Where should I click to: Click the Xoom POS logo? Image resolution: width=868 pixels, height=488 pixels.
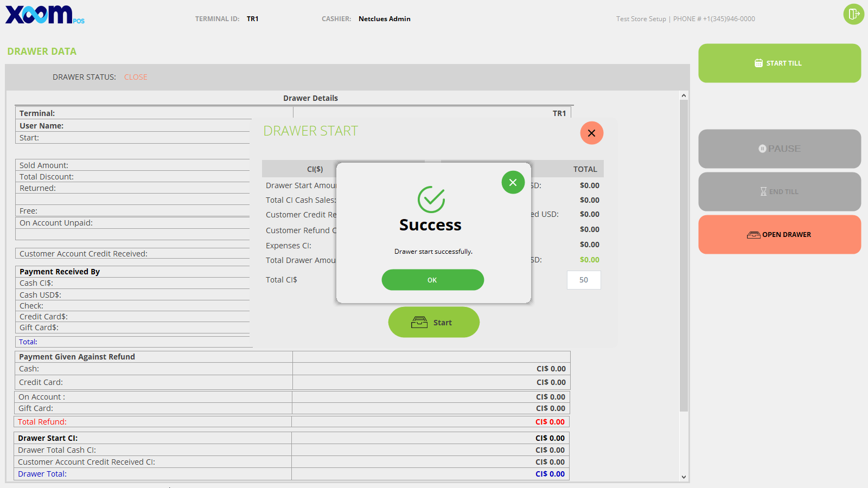44,15
